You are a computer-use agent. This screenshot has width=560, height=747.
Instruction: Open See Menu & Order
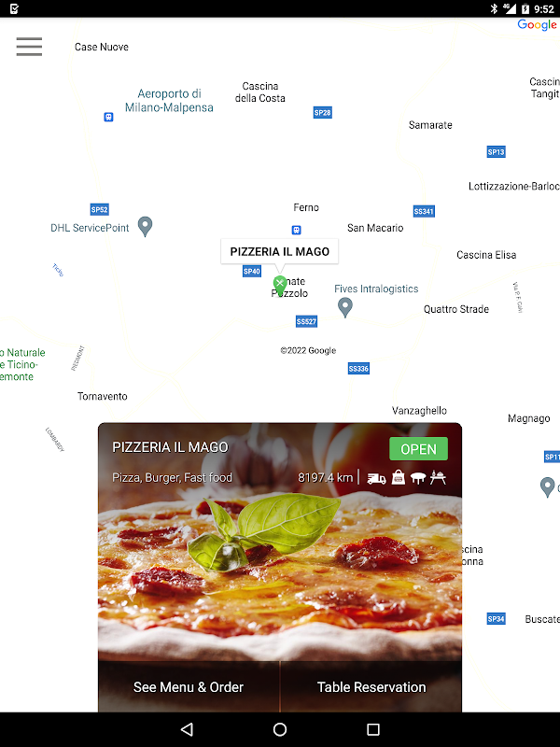point(189,687)
